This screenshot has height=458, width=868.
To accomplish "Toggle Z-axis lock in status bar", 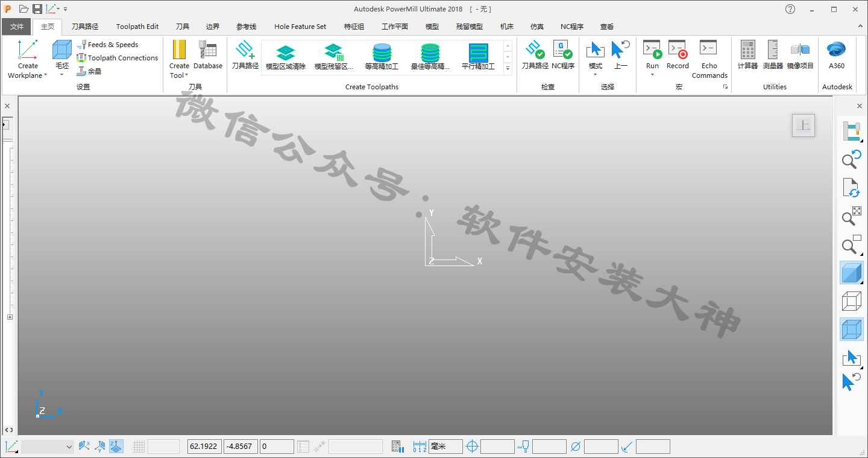I will [116, 447].
